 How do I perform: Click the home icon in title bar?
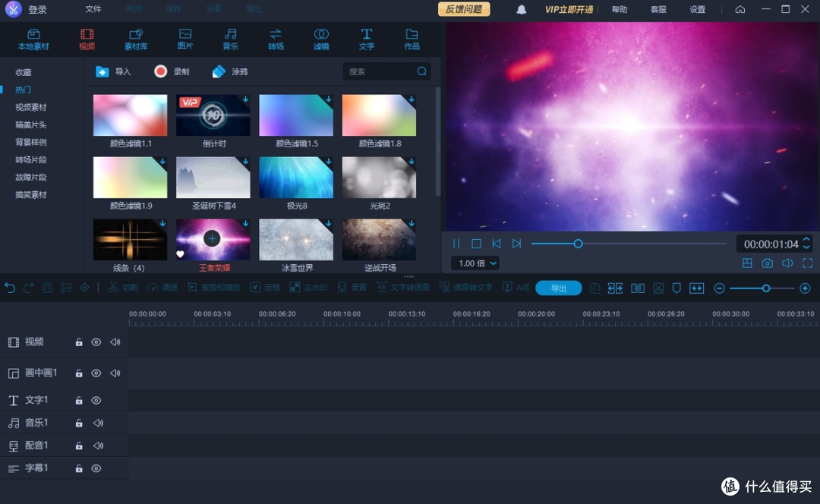pyautogui.click(x=740, y=9)
